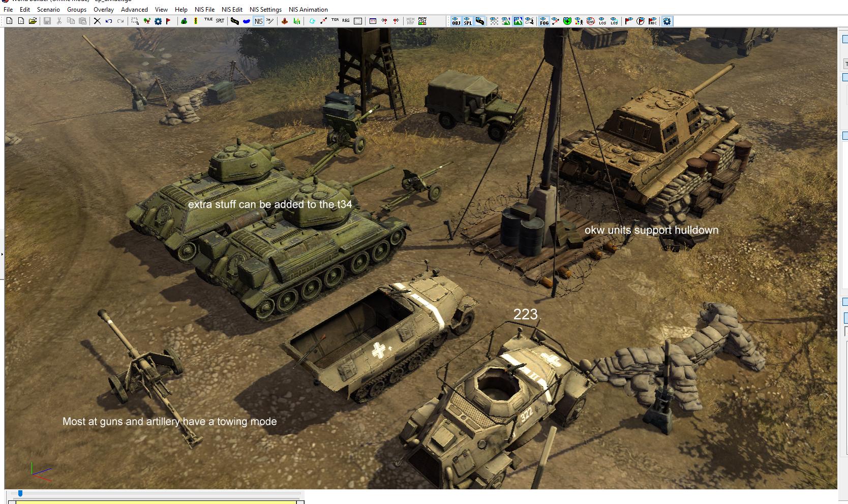Select the black road spline tool
Viewport: 848px width, 504px height.
(234, 21)
